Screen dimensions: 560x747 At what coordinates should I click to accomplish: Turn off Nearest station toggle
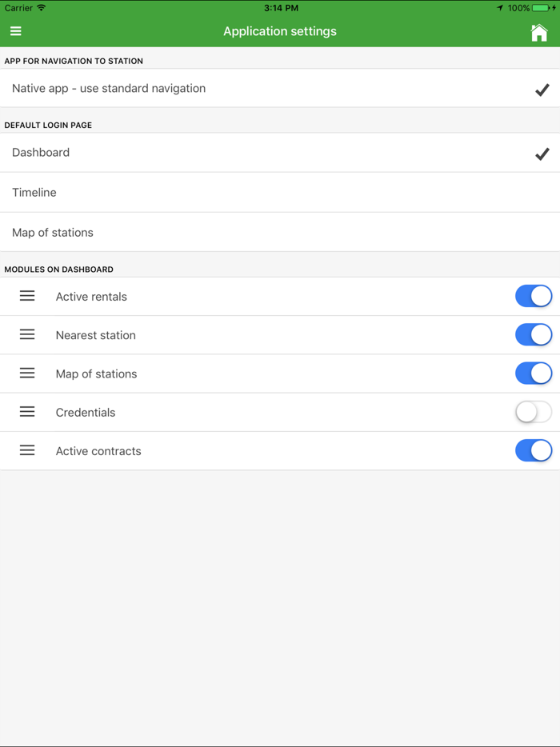pyautogui.click(x=534, y=334)
